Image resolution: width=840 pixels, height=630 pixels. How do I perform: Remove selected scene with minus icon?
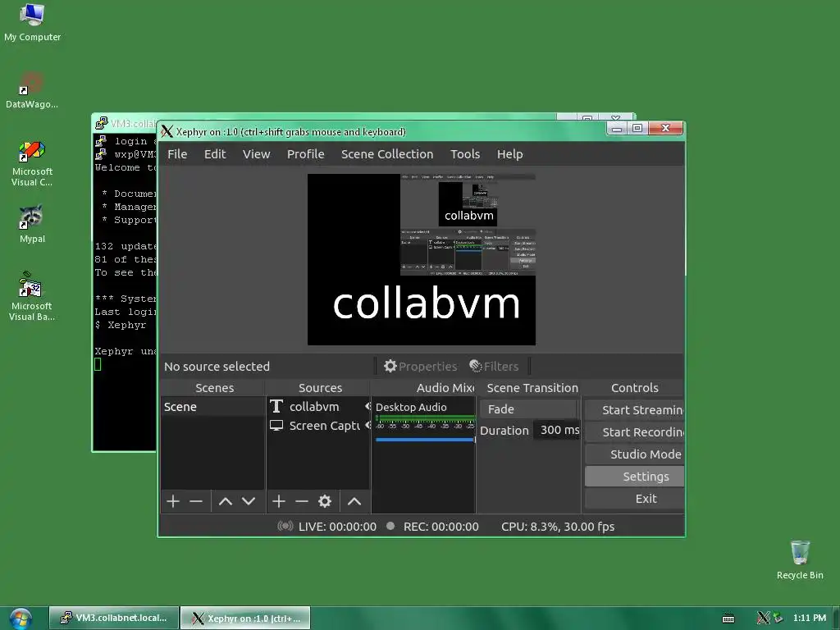click(196, 501)
